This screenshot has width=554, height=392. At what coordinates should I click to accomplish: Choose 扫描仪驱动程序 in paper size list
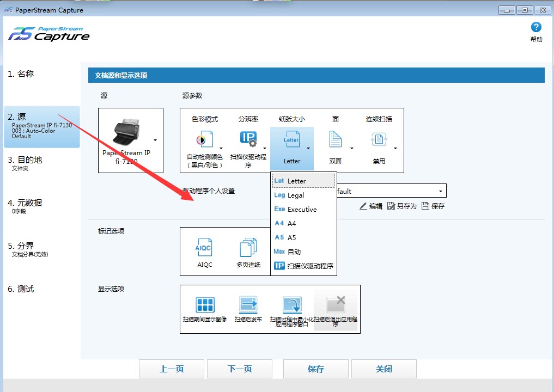(x=303, y=266)
